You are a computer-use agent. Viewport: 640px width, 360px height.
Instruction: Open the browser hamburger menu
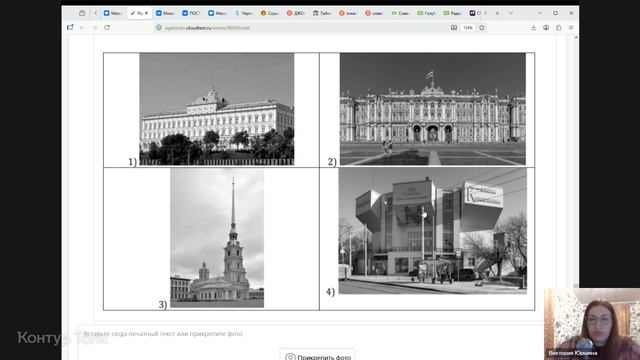point(571,27)
